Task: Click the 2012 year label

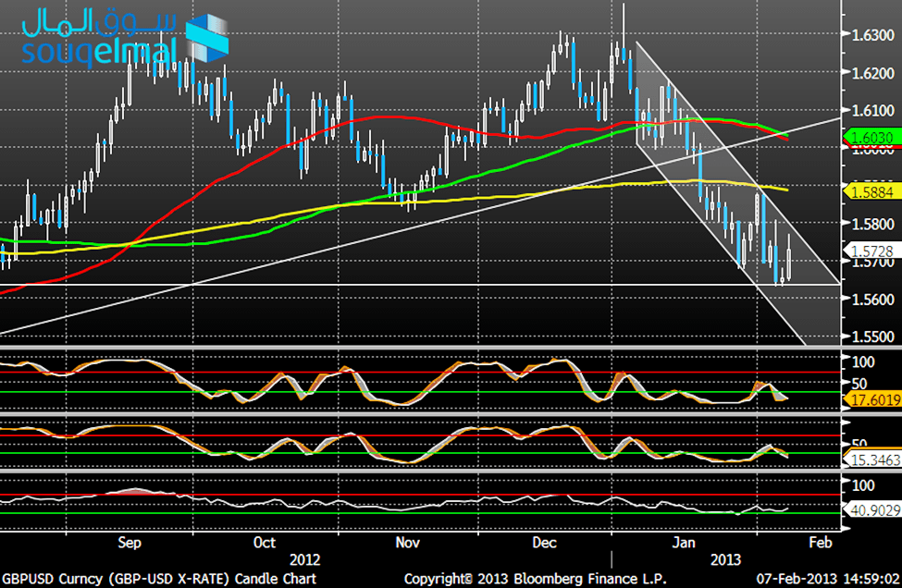Action: (x=304, y=560)
